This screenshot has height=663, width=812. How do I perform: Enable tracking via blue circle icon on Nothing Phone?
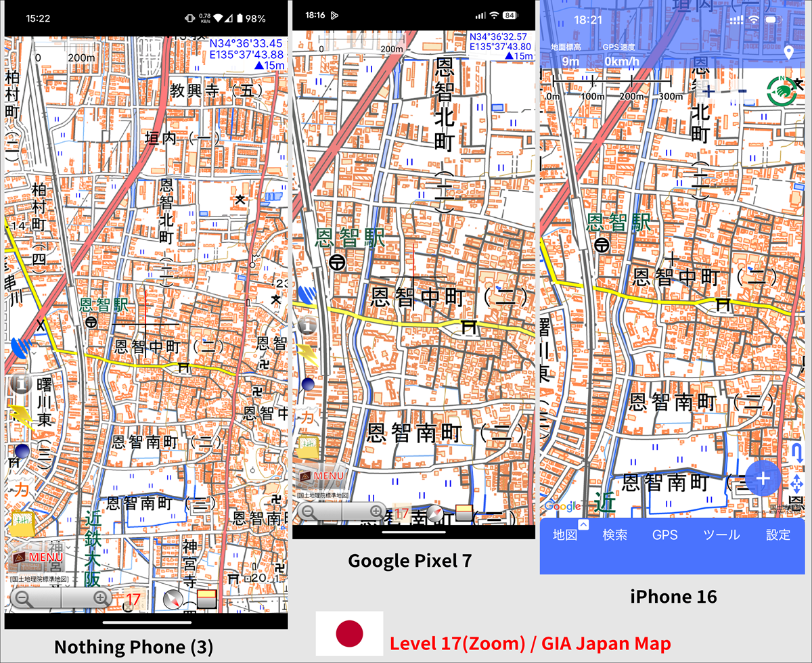[x=21, y=451]
